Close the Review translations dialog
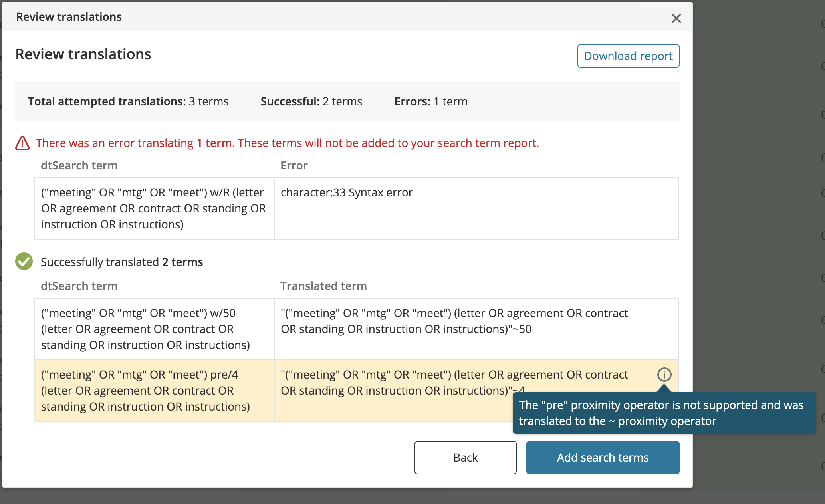The height and width of the screenshot is (504, 825). pyautogui.click(x=676, y=18)
